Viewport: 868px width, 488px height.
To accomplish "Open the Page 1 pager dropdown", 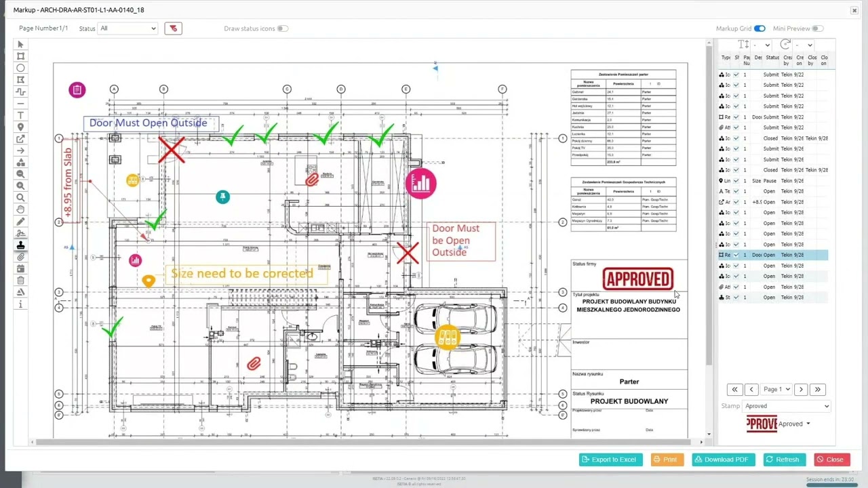I will point(776,390).
